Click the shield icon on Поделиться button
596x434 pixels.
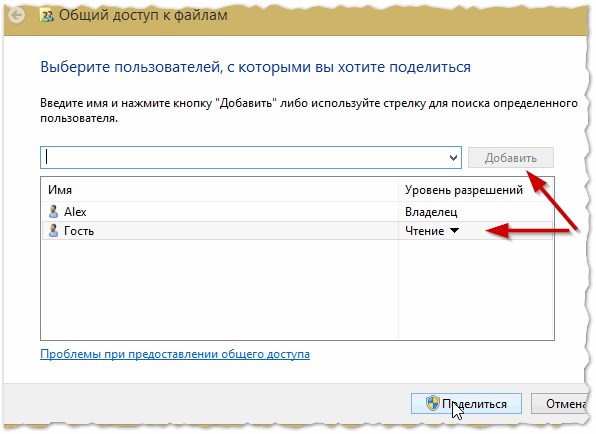pyautogui.click(x=432, y=403)
